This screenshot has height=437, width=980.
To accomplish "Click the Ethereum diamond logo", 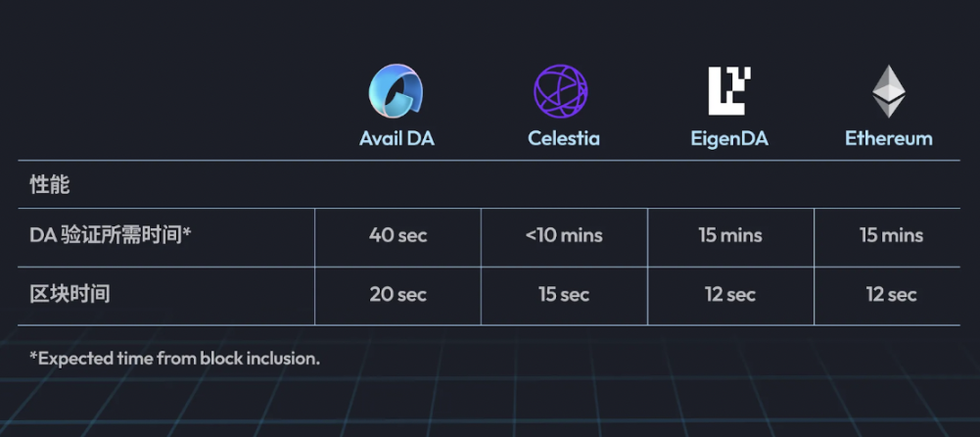I will pyautogui.click(x=889, y=91).
